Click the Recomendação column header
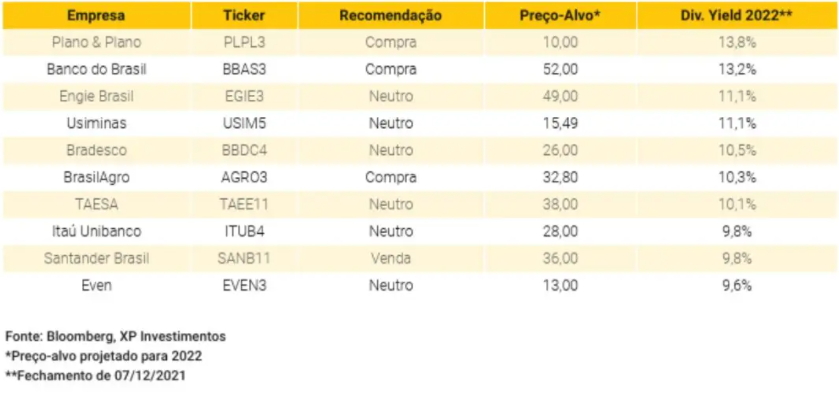839x395 pixels. pyautogui.click(x=391, y=16)
